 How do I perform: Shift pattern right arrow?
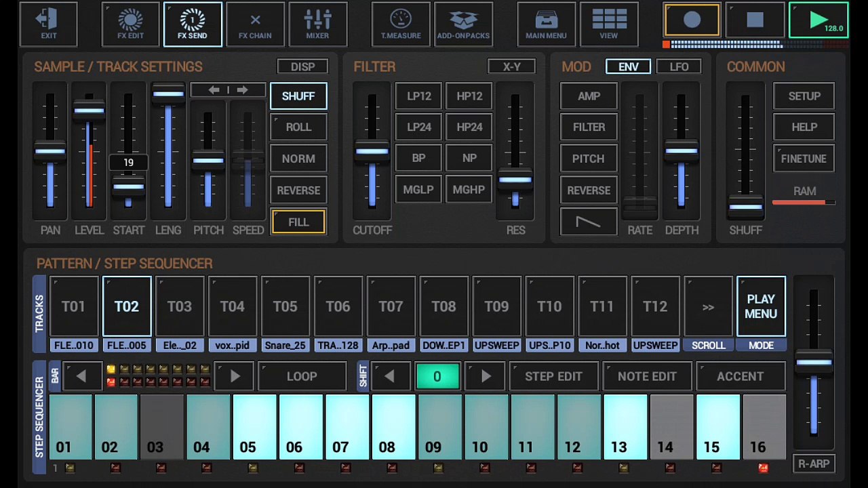pos(486,376)
